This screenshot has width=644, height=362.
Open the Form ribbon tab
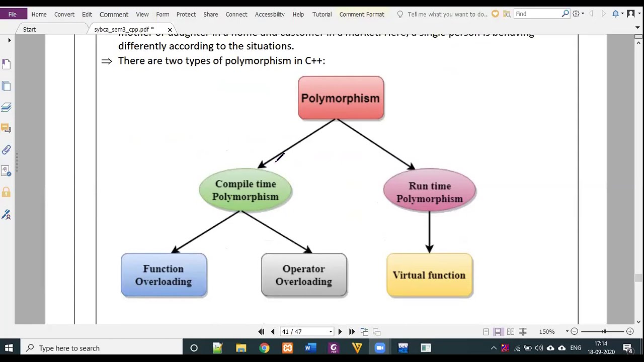(163, 14)
